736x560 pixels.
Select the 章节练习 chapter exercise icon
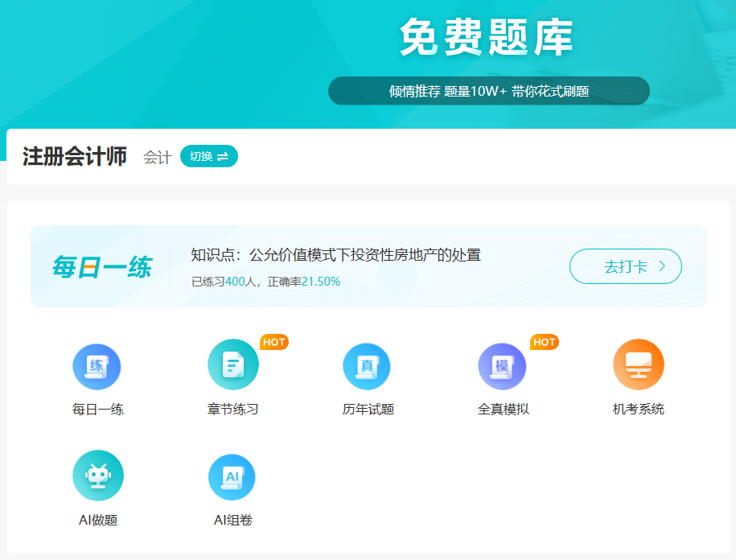(232, 365)
